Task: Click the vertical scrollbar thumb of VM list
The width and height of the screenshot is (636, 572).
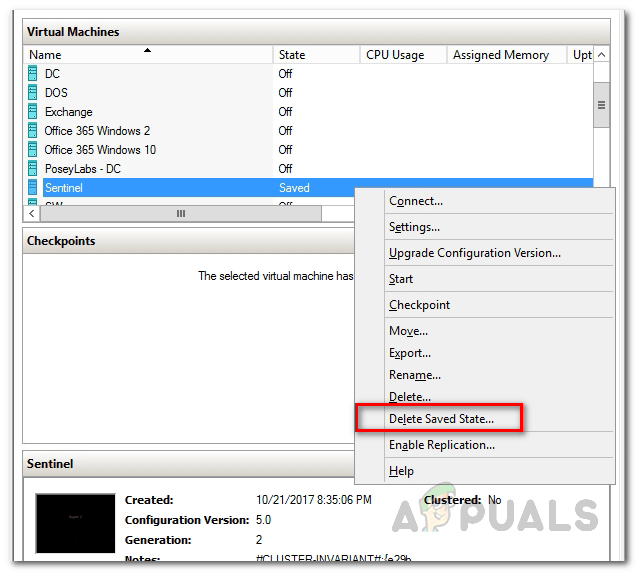Action: [x=602, y=105]
